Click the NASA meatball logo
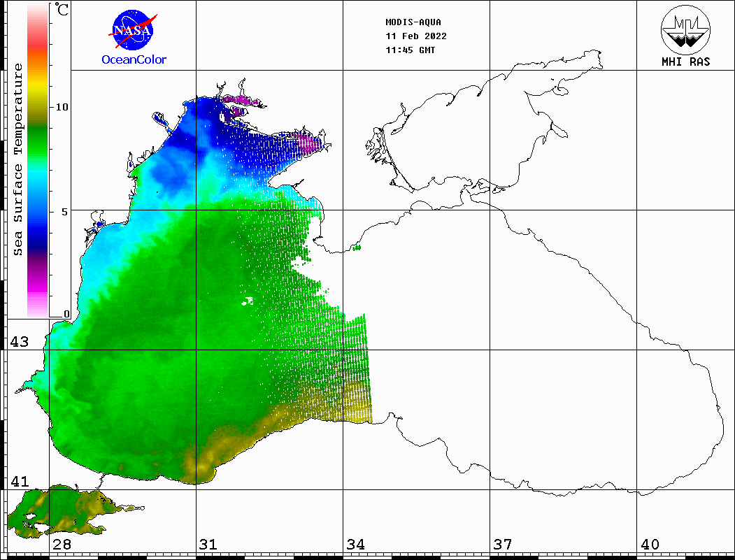The height and width of the screenshot is (560, 735). click(x=133, y=30)
